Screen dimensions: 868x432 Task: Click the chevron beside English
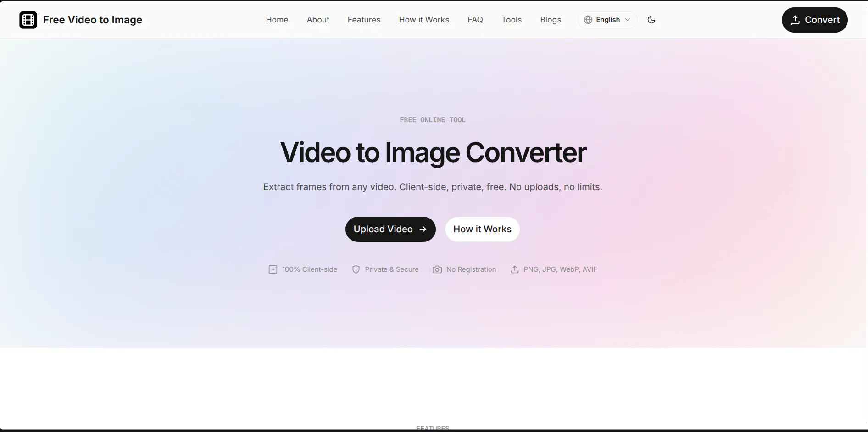click(x=628, y=20)
